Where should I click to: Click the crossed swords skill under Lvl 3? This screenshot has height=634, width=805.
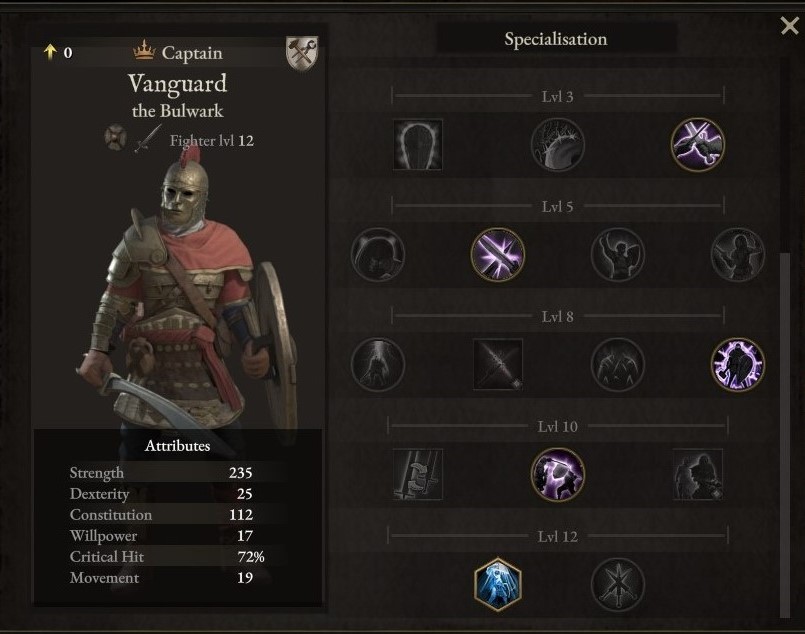(x=698, y=144)
